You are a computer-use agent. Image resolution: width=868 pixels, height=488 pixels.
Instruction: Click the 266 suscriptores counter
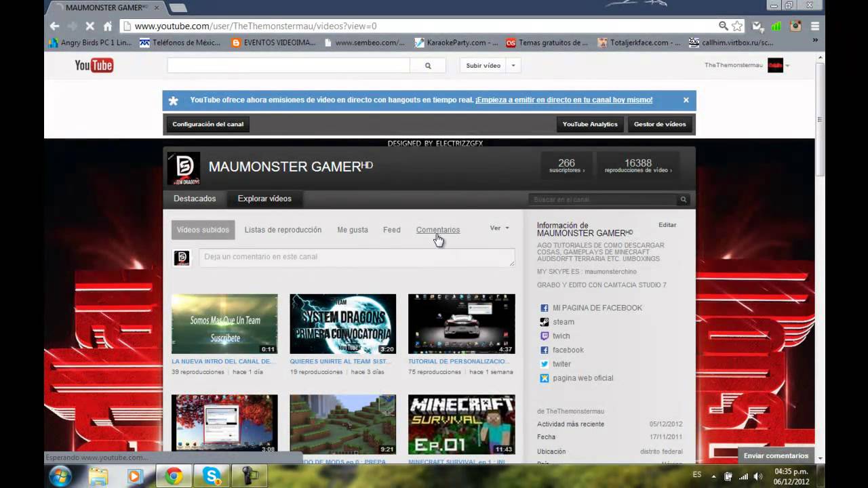pos(566,165)
